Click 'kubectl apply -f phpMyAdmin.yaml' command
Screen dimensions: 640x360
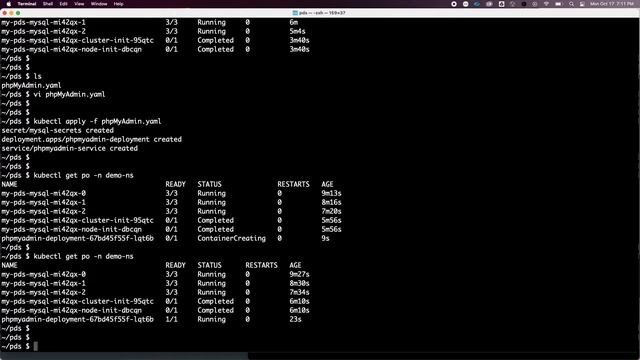point(97,121)
